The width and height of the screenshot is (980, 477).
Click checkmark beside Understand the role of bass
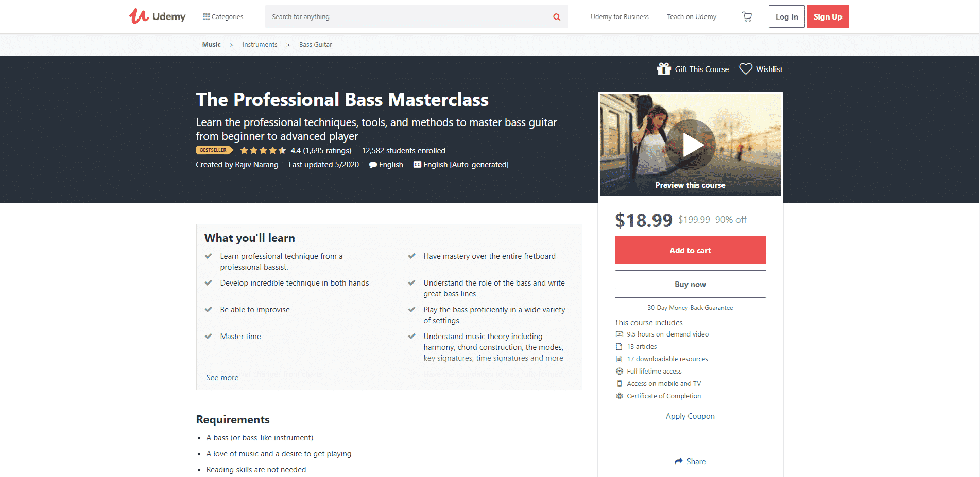(412, 282)
